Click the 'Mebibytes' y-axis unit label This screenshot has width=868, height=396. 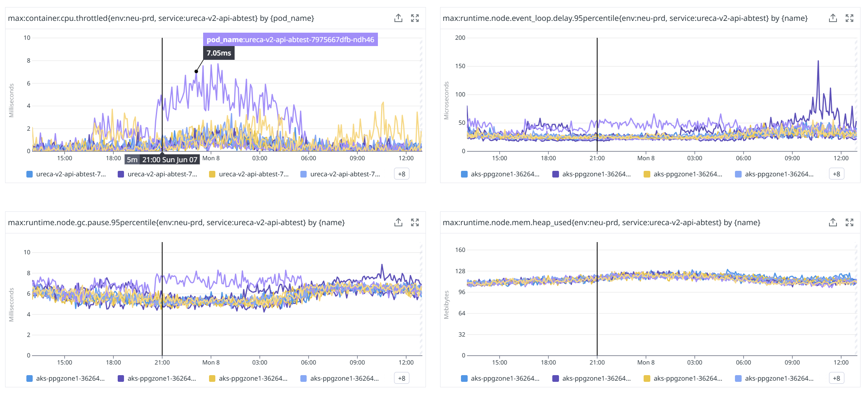click(446, 305)
